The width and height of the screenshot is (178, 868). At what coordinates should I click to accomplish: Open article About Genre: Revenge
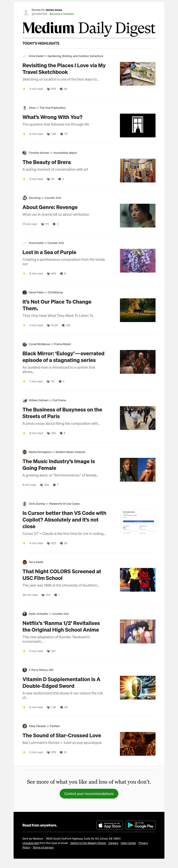click(50, 207)
